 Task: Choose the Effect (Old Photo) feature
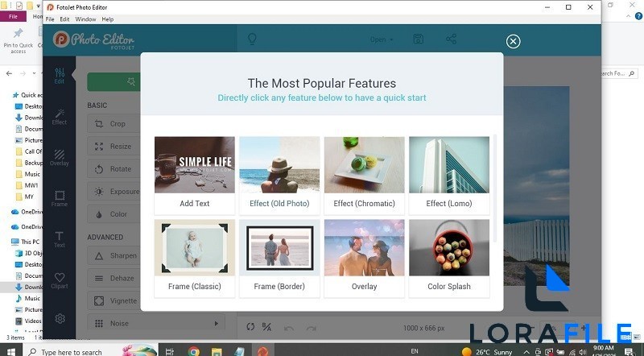pos(279,176)
